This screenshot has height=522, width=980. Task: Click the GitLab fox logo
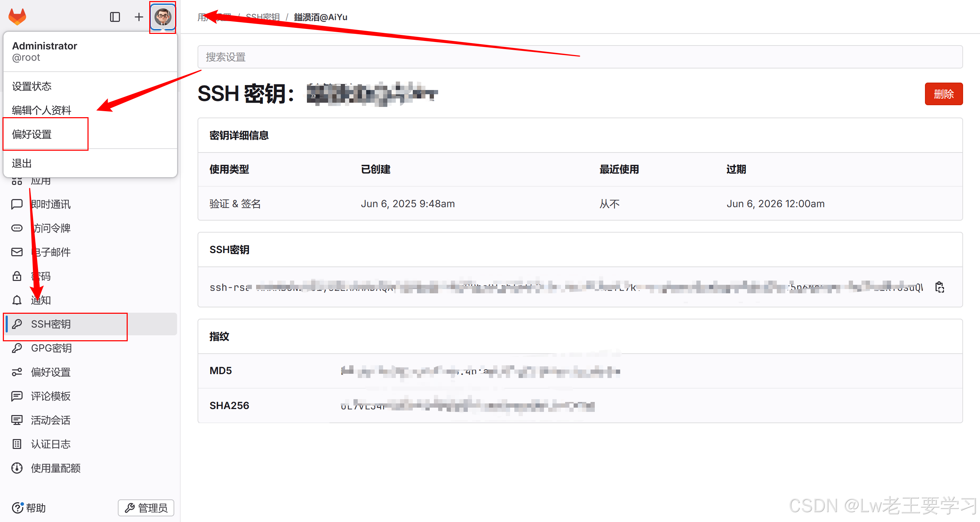click(x=17, y=17)
